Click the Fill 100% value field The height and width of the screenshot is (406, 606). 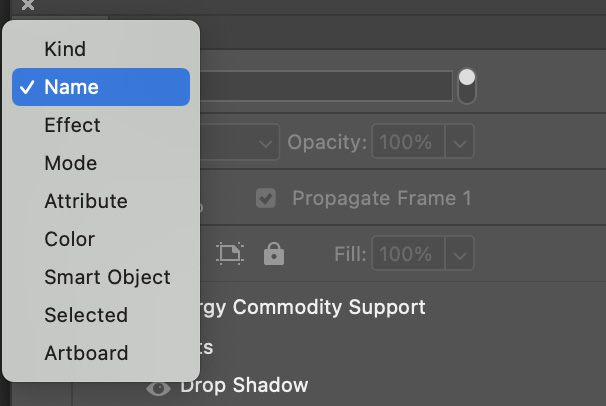pyautogui.click(x=408, y=254)
